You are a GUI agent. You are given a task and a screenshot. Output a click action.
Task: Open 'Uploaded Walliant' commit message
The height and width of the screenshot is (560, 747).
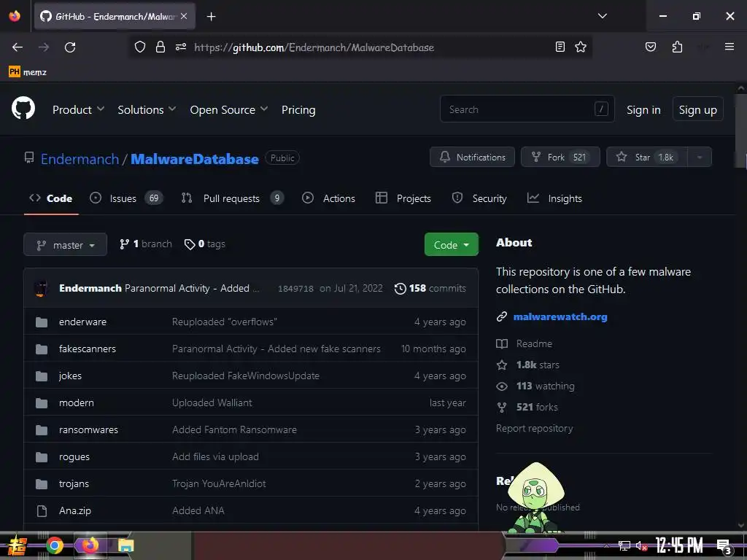click(212, 402)
